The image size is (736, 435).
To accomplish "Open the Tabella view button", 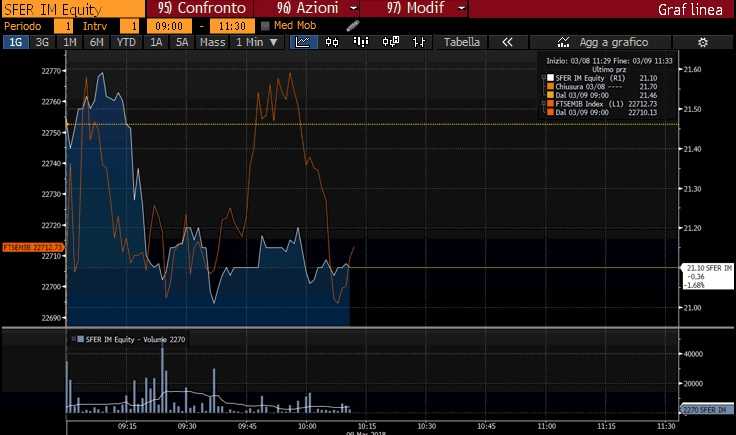I will click(461, 42).
